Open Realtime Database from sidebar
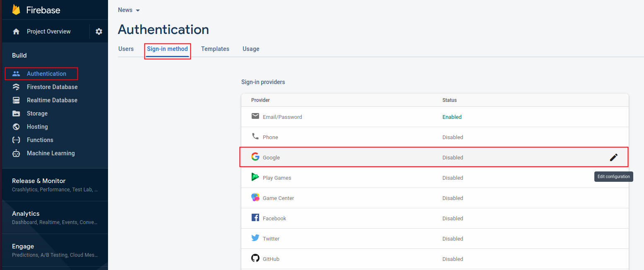The image size is (644, 270). [x=52, y=100]
